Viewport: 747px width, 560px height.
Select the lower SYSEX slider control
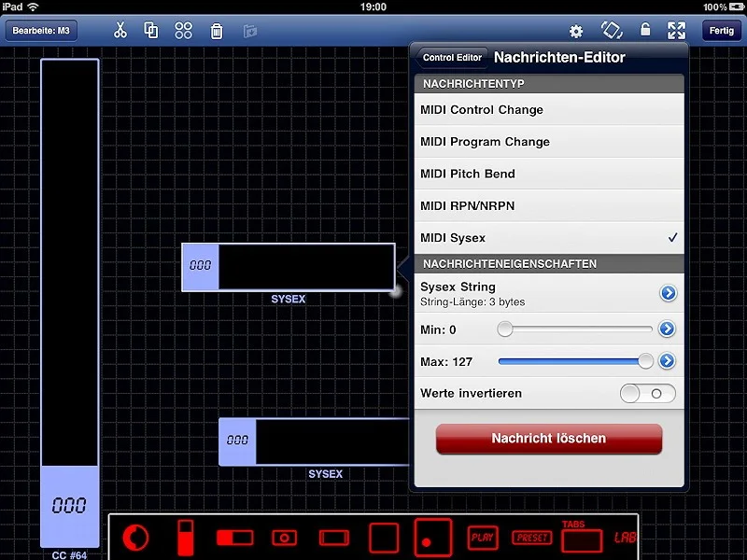click(314, 441)
